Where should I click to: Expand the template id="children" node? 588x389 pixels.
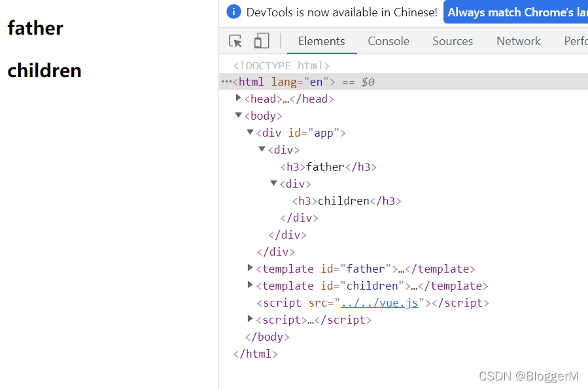(250, 285)
